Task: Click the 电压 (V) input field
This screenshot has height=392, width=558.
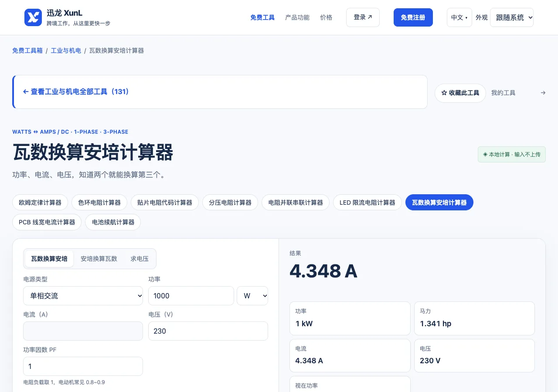Action: tap(208, 331)
